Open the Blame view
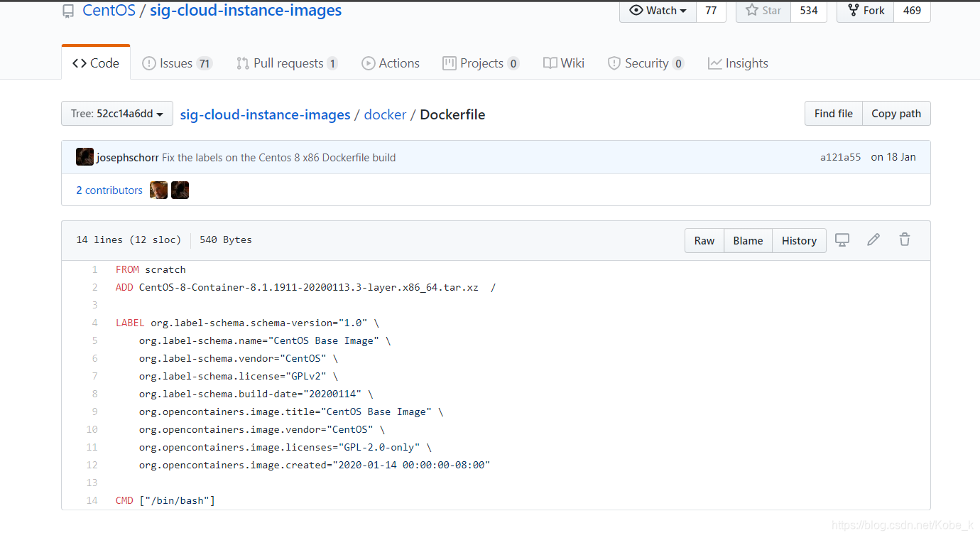Image resolution: width=980 pixels, height=538 pixels. [x=748, y=241]
